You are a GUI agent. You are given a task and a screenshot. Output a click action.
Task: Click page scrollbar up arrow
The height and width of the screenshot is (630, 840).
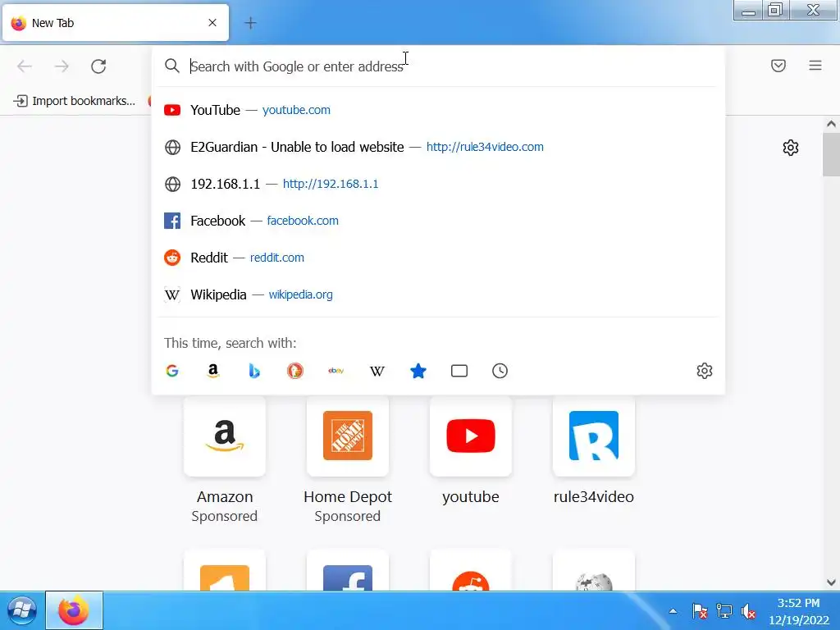pos(831,124)
